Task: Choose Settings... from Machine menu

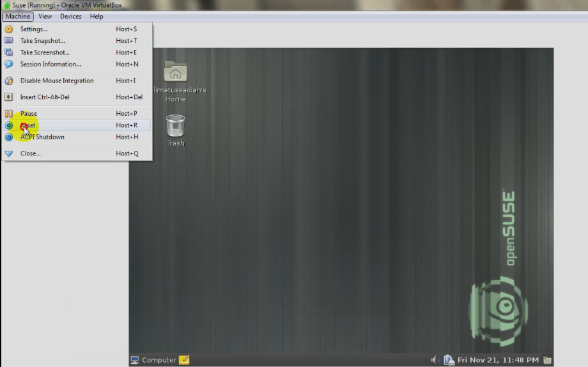Action: click(x=77, y=29)
